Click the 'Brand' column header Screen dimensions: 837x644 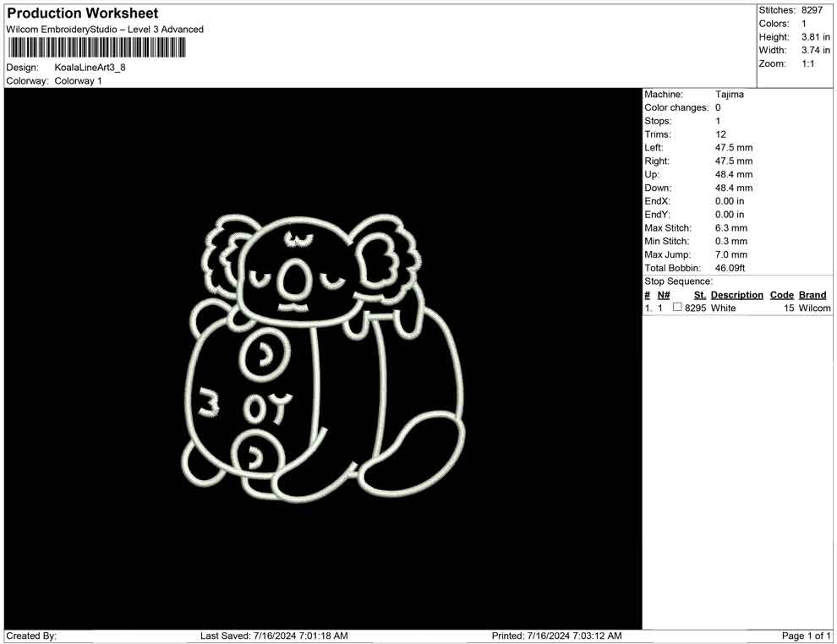(x=812, y=295)
